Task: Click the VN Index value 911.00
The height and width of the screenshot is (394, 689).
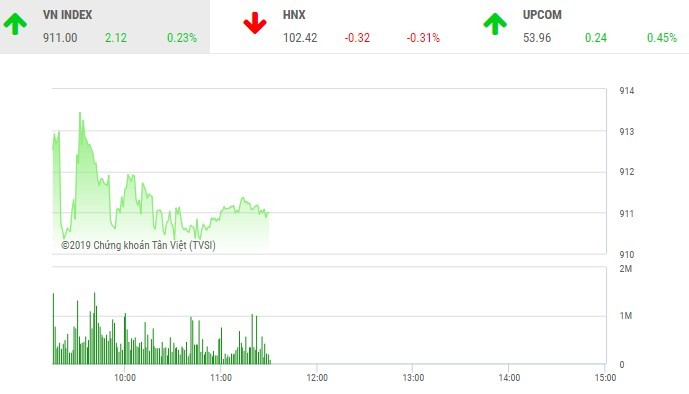Action: [60, 38]
